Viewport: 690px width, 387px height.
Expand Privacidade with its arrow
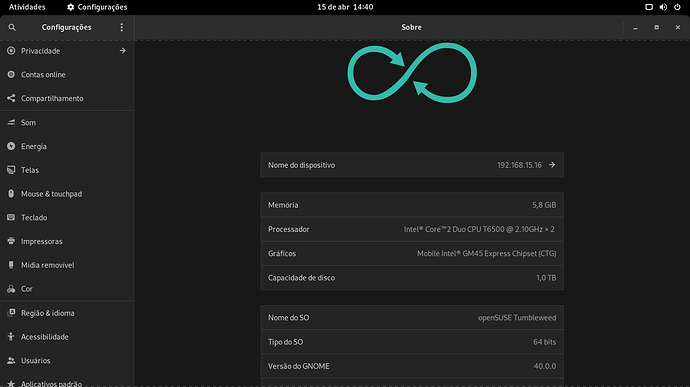pyautogui.click(x=122, y=51)
